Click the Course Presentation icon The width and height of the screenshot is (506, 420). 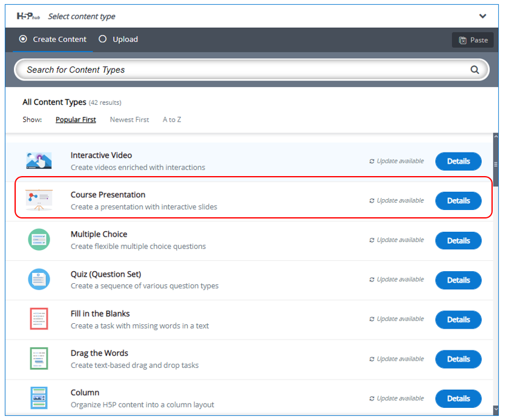pyautogui.click(x=39, y=200)
